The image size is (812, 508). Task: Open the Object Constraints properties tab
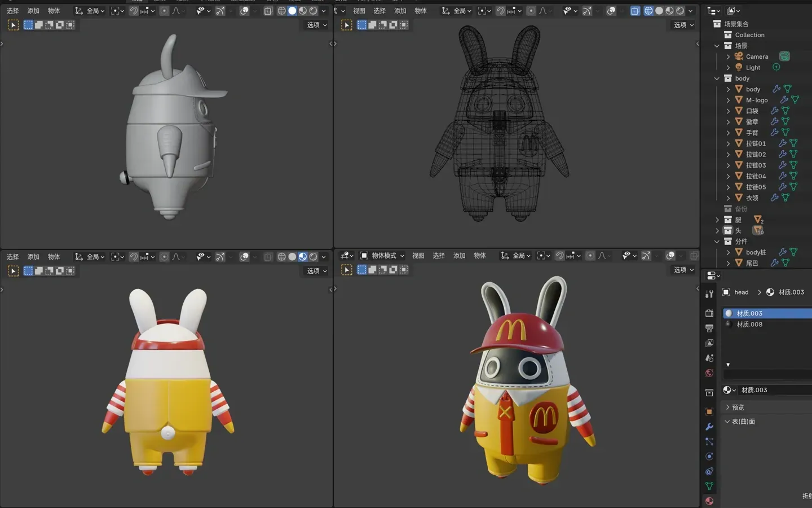709,471
